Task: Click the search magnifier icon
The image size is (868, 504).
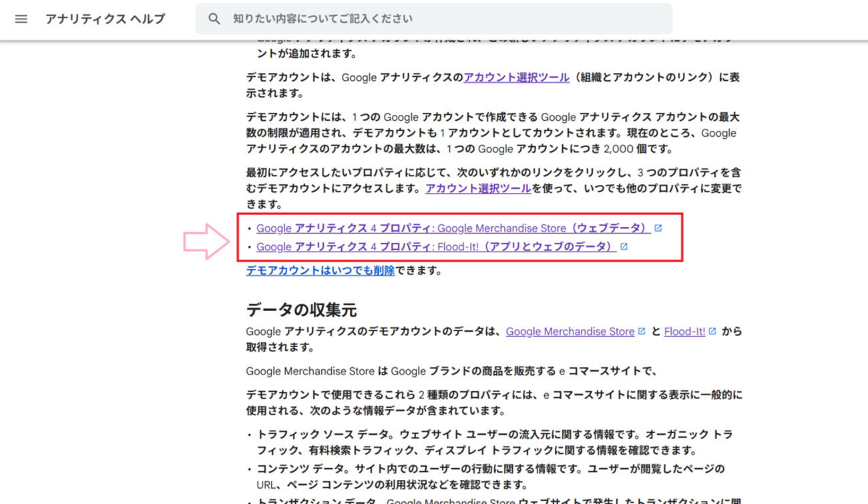Action: (x=214, y=19)
